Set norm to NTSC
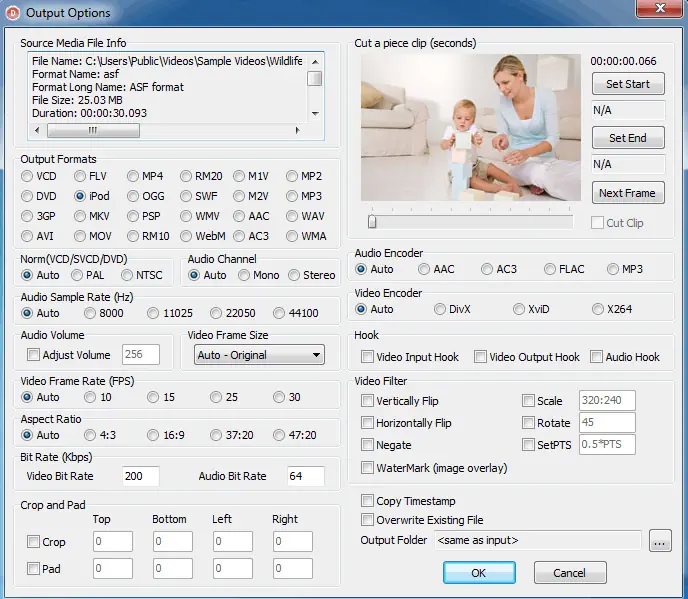The height and width of the screenshot is (599, 688). point(127,275)
